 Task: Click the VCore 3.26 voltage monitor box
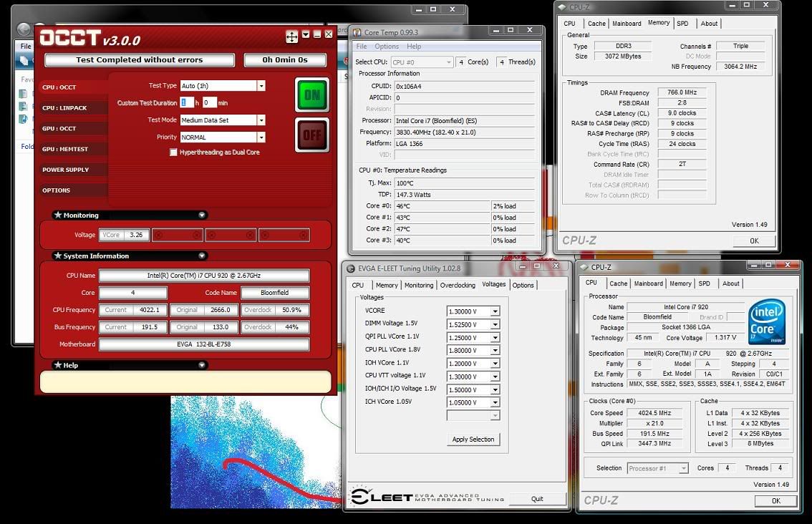[125, 235]
